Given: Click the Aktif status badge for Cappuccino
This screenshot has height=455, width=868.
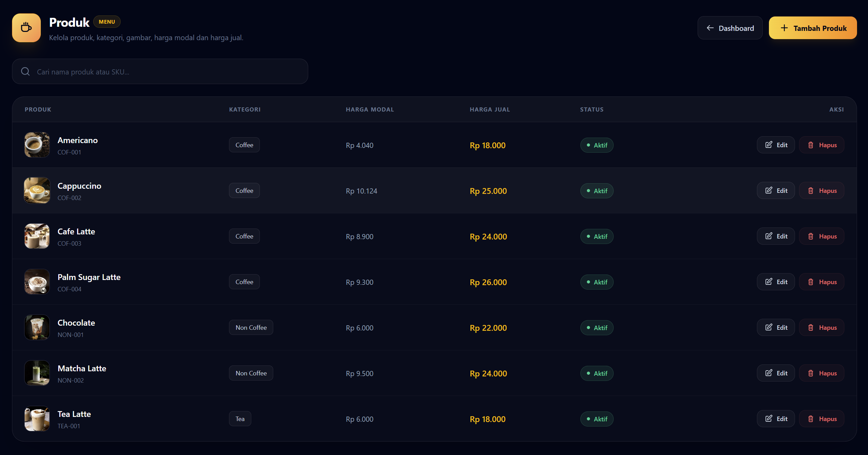Looking at the screenshot, I should (597, 191).
